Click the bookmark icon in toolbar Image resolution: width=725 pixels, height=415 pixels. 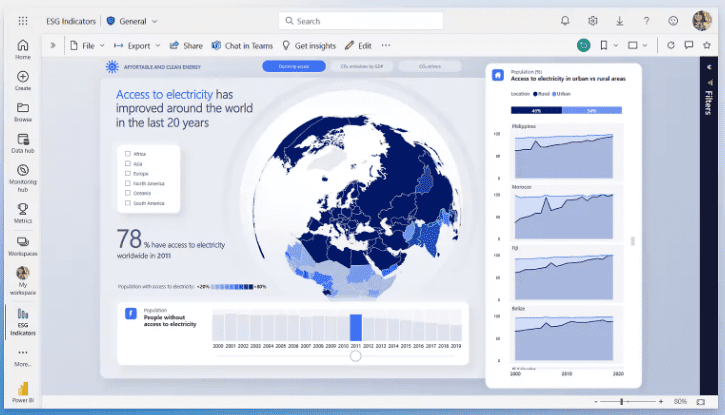pyautogui.click(x=603, y=45)
